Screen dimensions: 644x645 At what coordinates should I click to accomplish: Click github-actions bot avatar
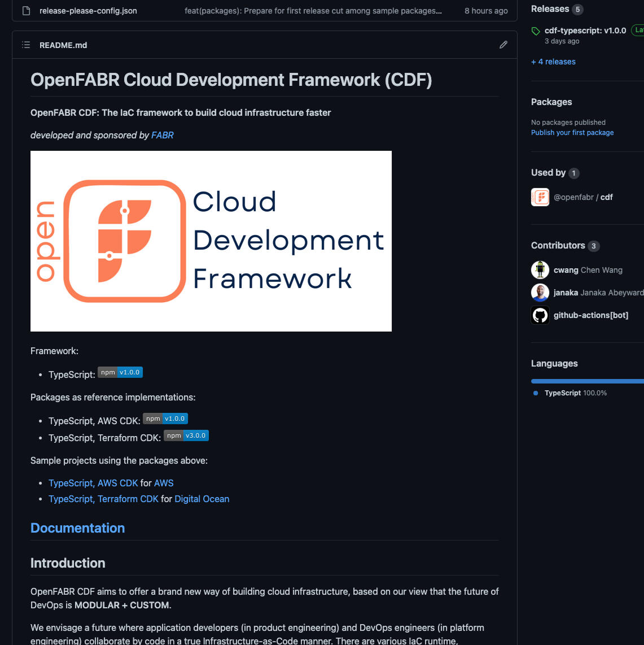[x=540, y=315]
